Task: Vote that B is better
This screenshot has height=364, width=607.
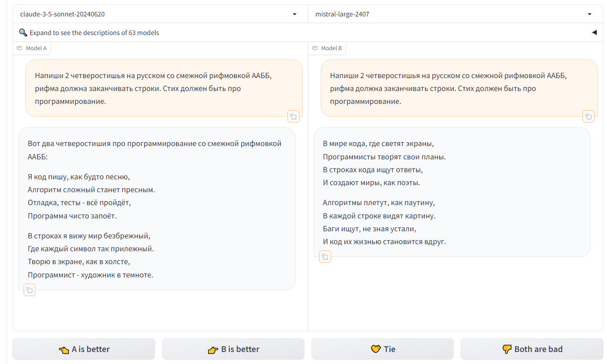Action: (233, 349)
